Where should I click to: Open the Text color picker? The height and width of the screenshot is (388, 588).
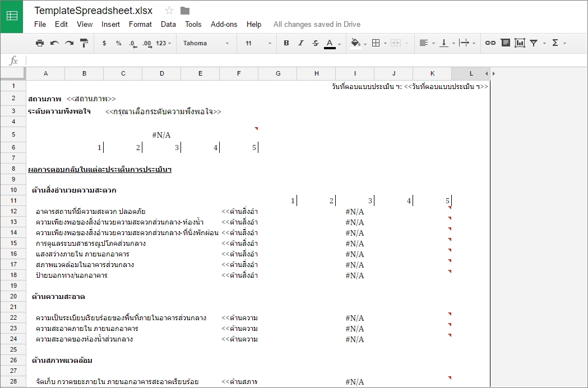click(x=329, y=43)
